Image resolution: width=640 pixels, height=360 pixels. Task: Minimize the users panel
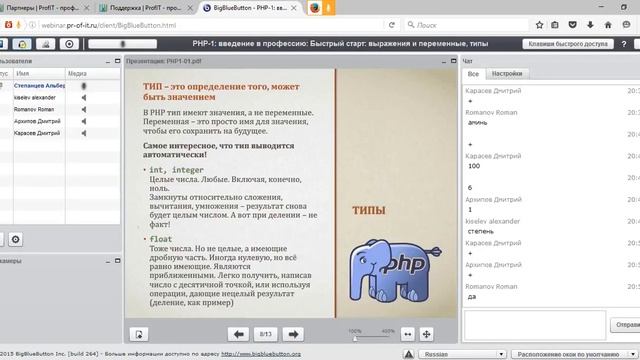pyautogui.click(x=108, y=61)
